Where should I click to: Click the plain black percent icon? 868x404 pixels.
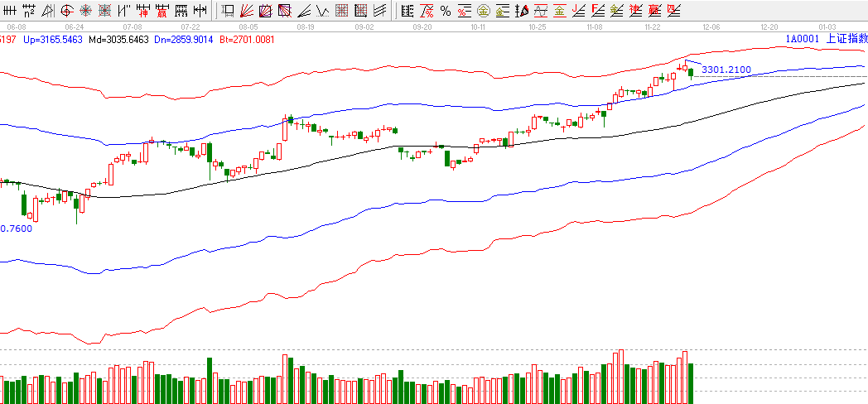[x=446, y=11]
